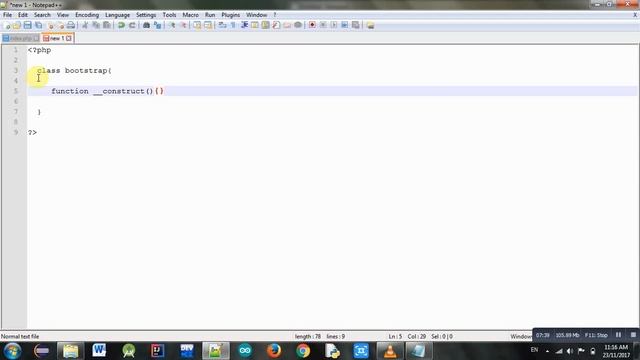Switch to the index.php tab
Image resolution: width=640 pixels, height=360 pixels.
tap(21, 38)
